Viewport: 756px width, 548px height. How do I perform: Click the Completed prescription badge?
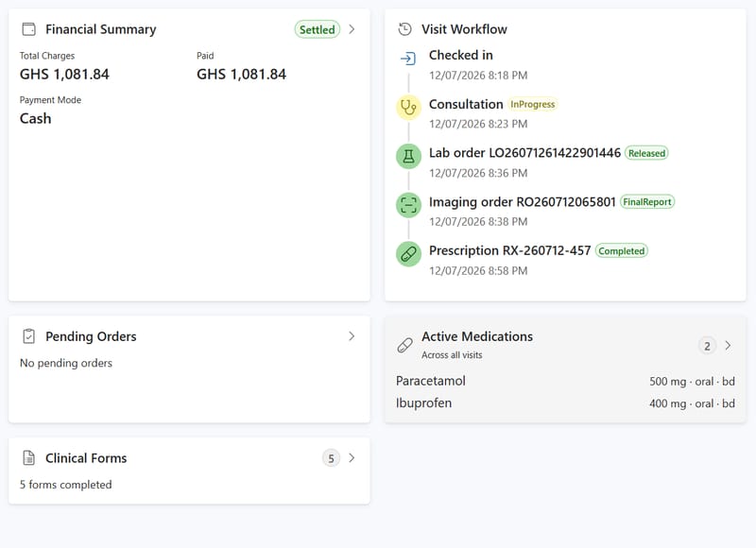pyautogui.click(x=622, y=251)
